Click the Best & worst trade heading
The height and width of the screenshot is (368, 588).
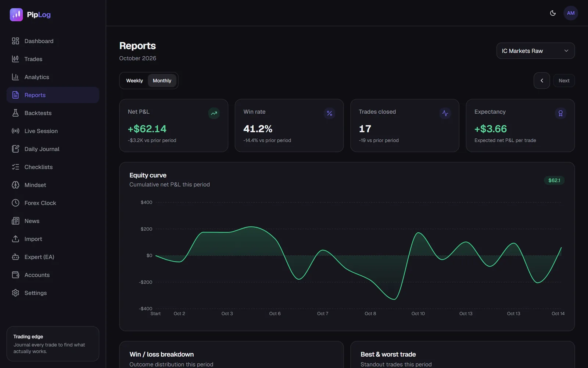click(x=388, y=354)
